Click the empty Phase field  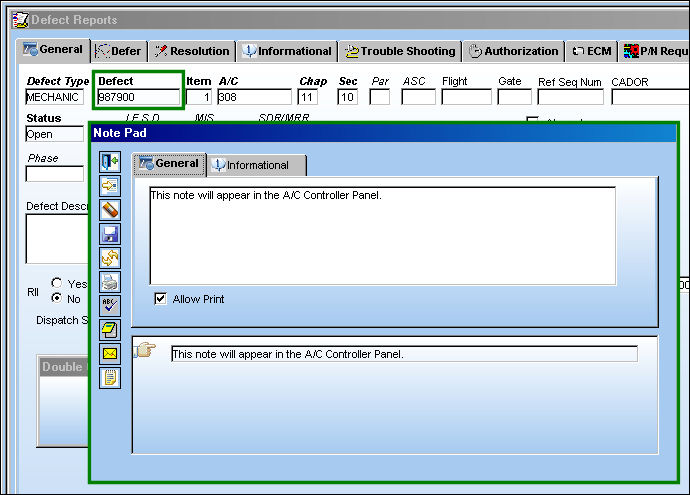click(x=55, y=174)
